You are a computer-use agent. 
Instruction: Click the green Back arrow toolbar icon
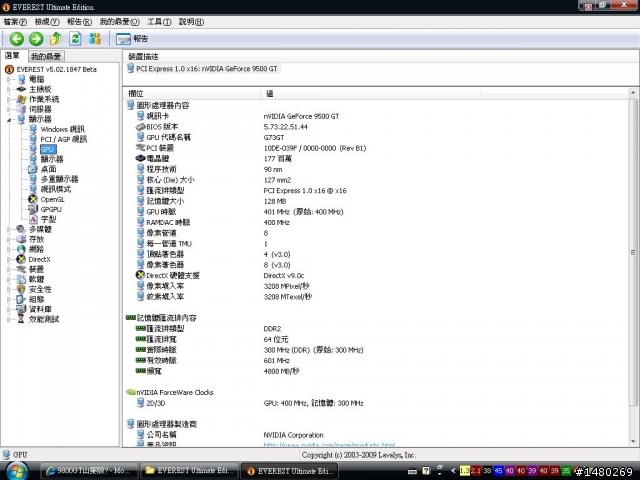click(17, 39)
